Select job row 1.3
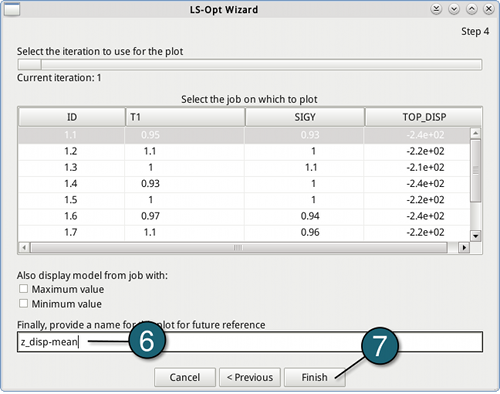The height and width of the screenshot is (394, 500). coord(244,167)
